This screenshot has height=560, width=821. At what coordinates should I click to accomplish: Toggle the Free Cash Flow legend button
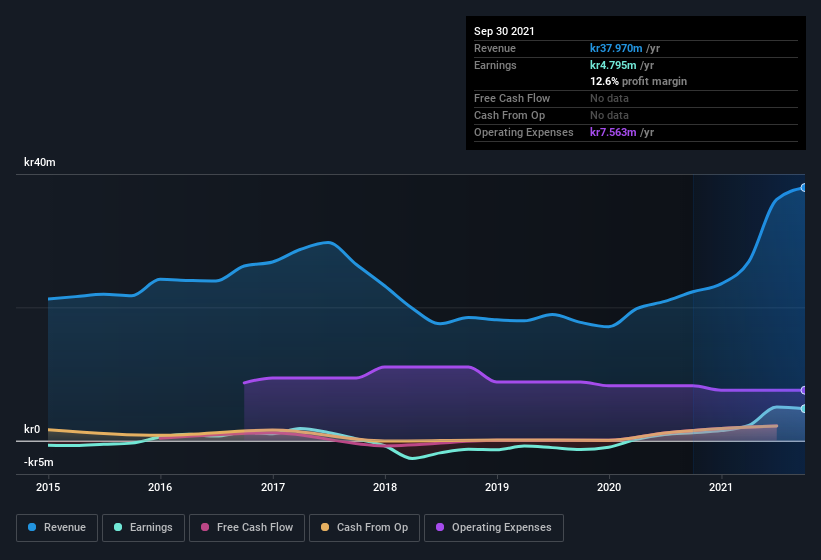(247, 528)
